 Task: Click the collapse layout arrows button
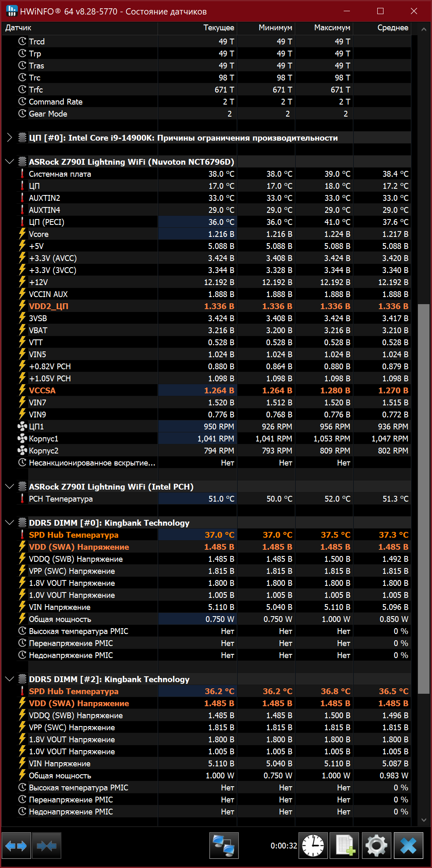(x=46, y=846)
